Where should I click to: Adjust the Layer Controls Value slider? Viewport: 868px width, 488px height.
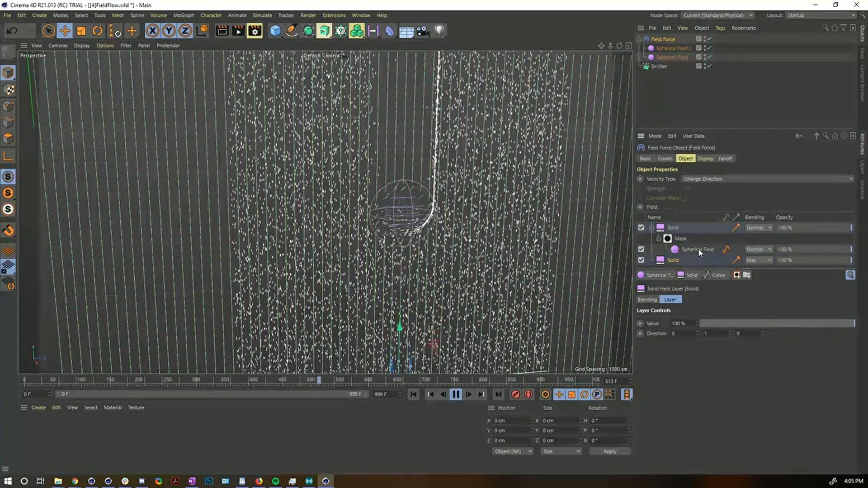point(777,324)
